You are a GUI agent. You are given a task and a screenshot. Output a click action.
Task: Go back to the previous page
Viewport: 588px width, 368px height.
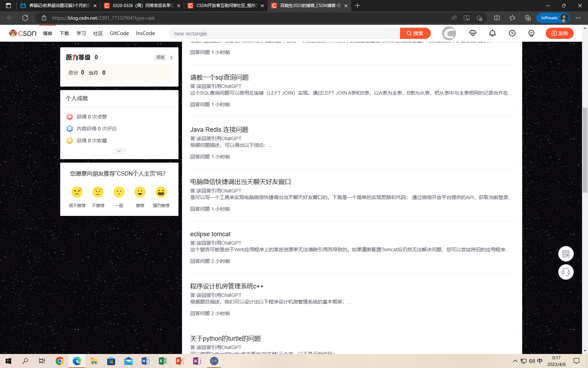[10, 18]
